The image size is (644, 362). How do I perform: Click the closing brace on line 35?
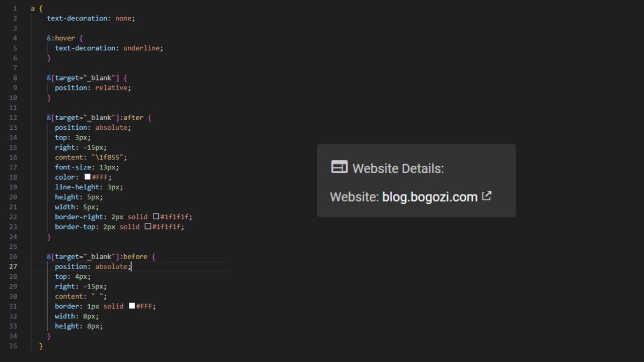[x=41, y=346]
